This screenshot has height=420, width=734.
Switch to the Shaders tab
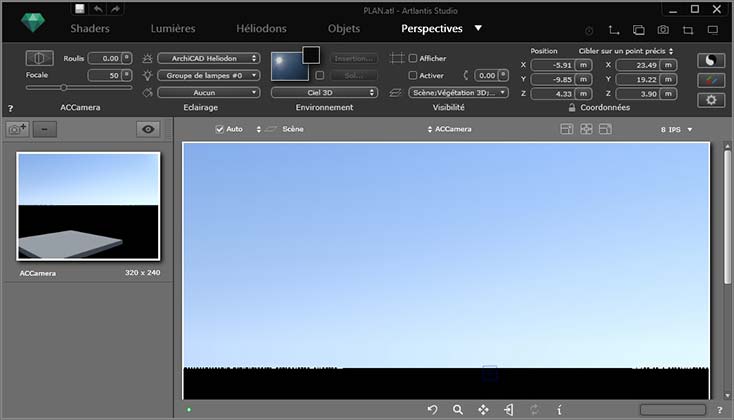click(x=90, y=29)
